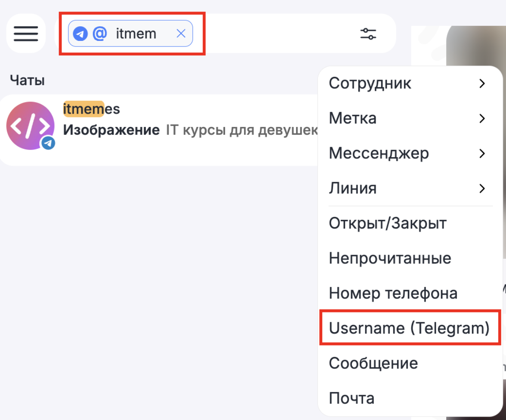
Task: Expand the Сотрудник submenu arrow
Action: pos(482,83)
